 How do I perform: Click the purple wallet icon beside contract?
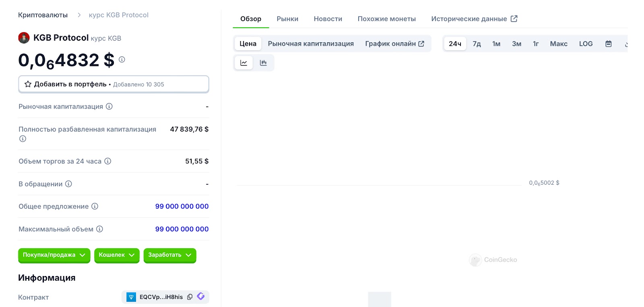tap(201, 297)
